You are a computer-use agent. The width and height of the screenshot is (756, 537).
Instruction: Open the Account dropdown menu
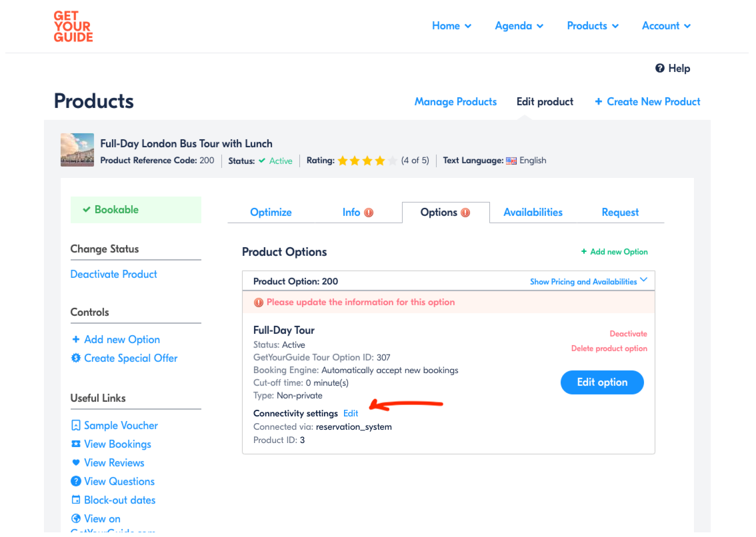(x=666, y=26)
